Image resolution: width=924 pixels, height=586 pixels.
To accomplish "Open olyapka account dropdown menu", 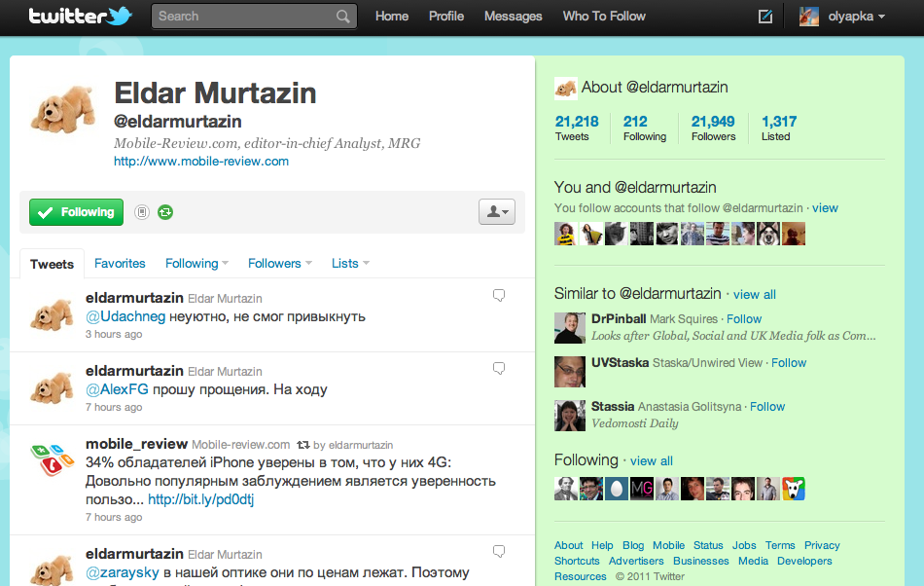I will tap(856, 17).
